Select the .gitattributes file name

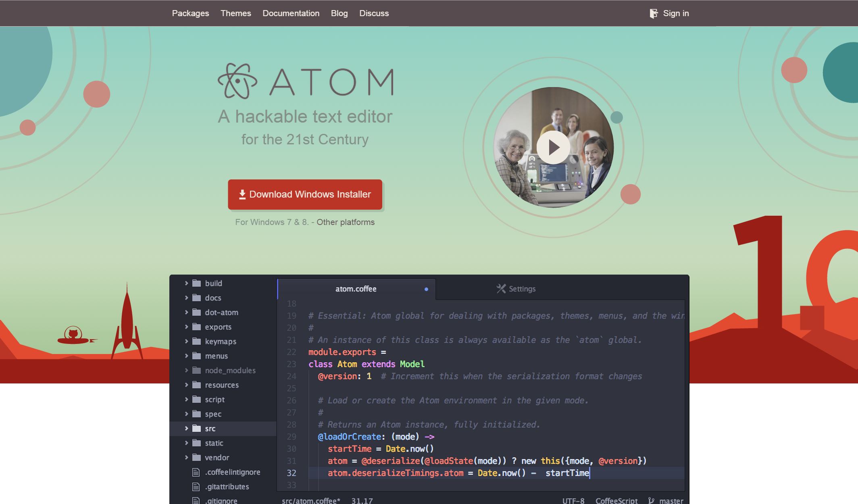click(227, 487)
